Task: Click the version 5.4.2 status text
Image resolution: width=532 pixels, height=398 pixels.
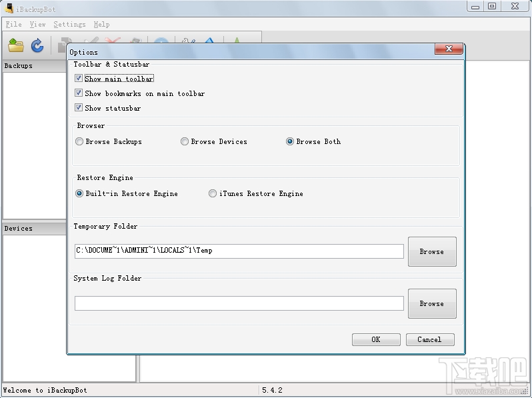Action: [x=272, y=390]
